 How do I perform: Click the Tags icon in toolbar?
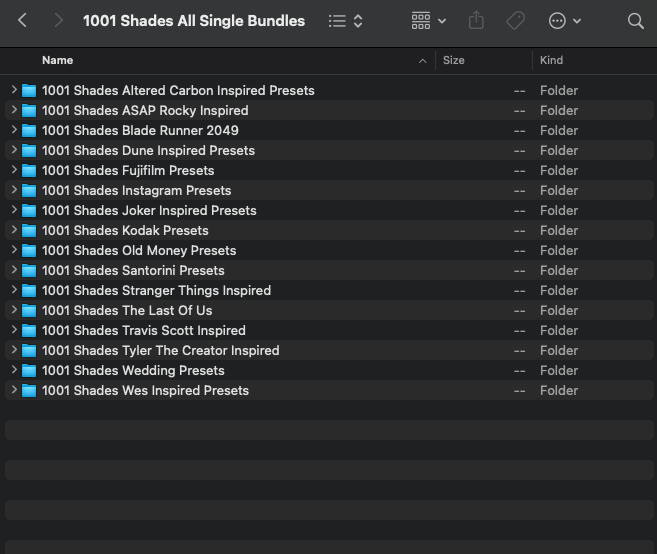[x=515, y=21]
